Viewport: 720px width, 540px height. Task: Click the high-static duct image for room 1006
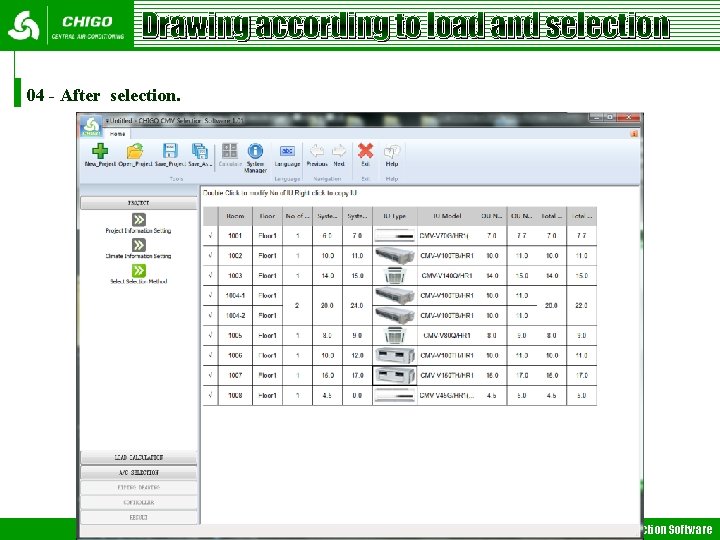click(394, 355)
